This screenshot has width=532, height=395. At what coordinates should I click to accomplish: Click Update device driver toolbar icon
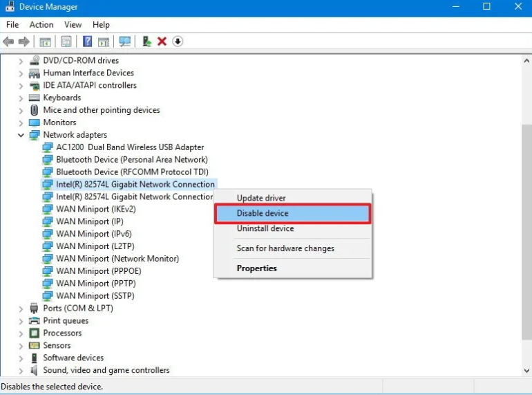tap(146, 42)
